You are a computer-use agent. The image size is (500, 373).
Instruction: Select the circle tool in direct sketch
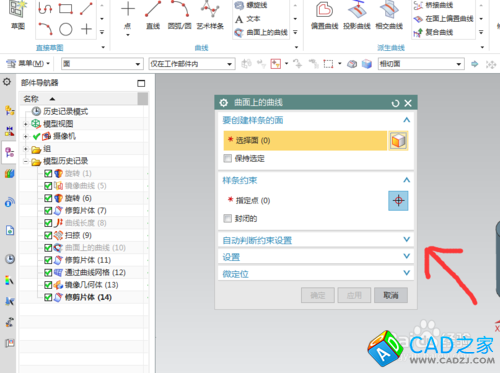pyautogui.click(x=66, y=29)
